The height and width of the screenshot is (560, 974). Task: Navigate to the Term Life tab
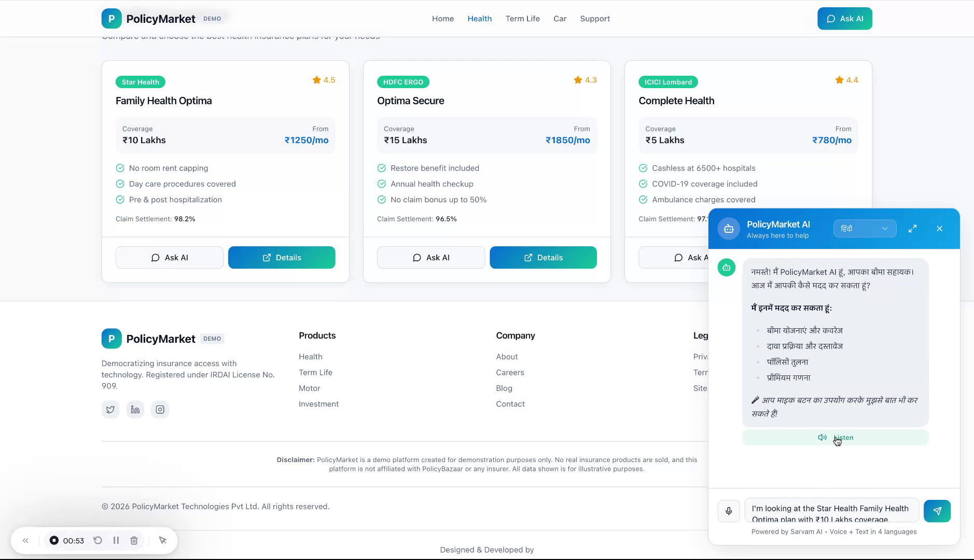tap(522, 18)
